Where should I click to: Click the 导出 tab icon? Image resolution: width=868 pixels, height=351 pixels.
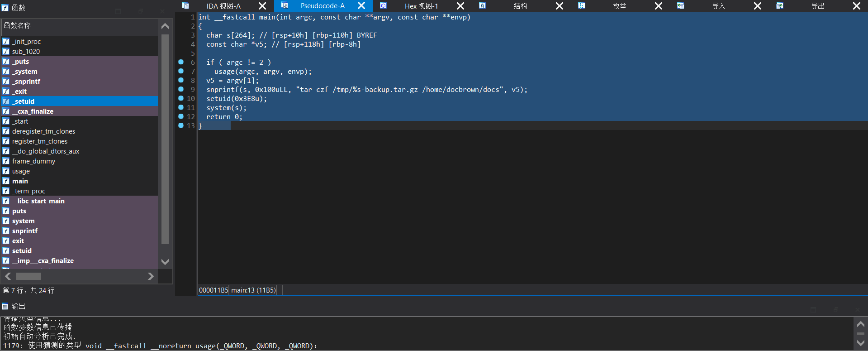780,5
